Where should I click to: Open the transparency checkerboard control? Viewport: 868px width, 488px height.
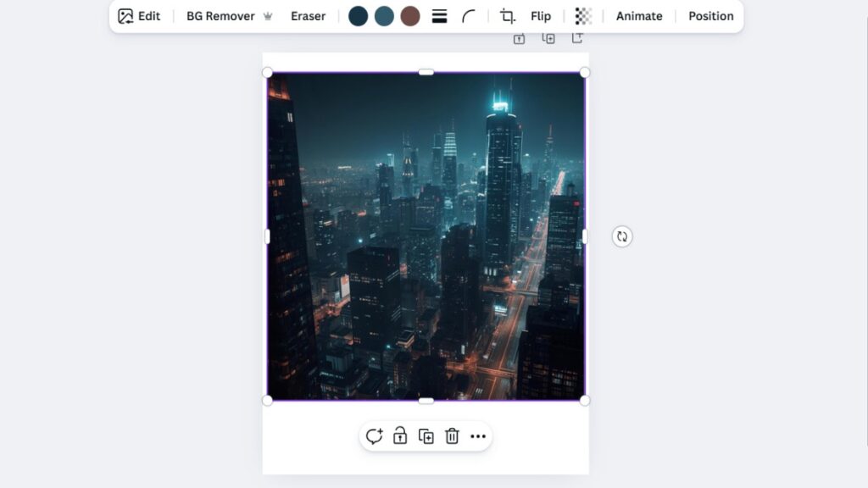pos(583,16)
